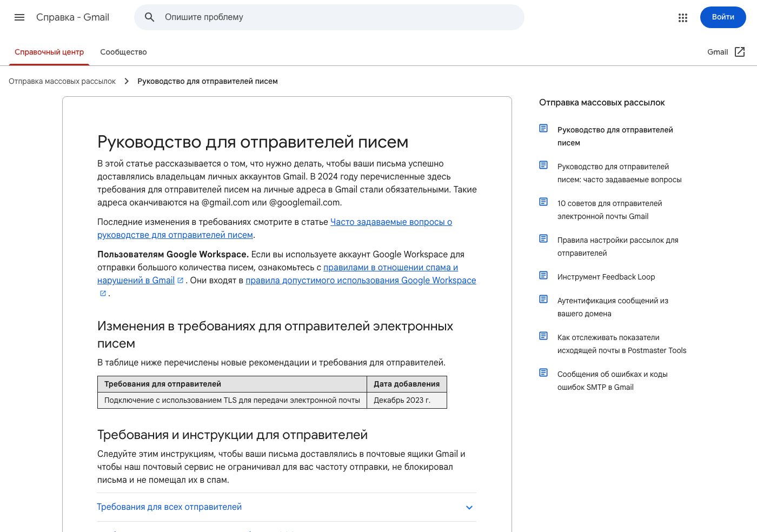Expand chevron for 'Требования для всех отправителей'

[469, 507]
